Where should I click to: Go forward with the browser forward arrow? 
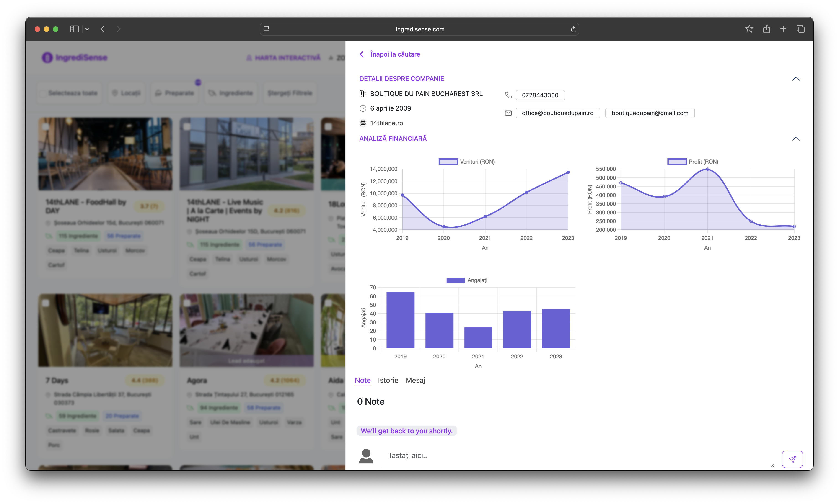click(x=119, y=29)
